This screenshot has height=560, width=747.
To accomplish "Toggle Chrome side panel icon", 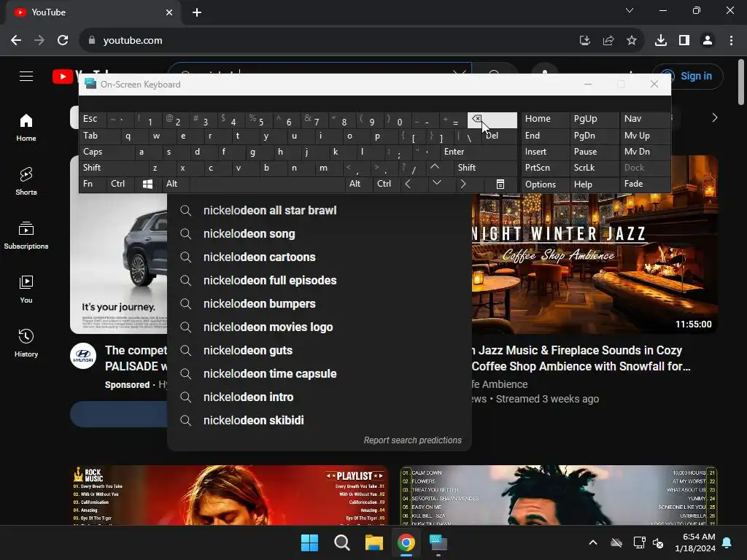I will point(684,41).
